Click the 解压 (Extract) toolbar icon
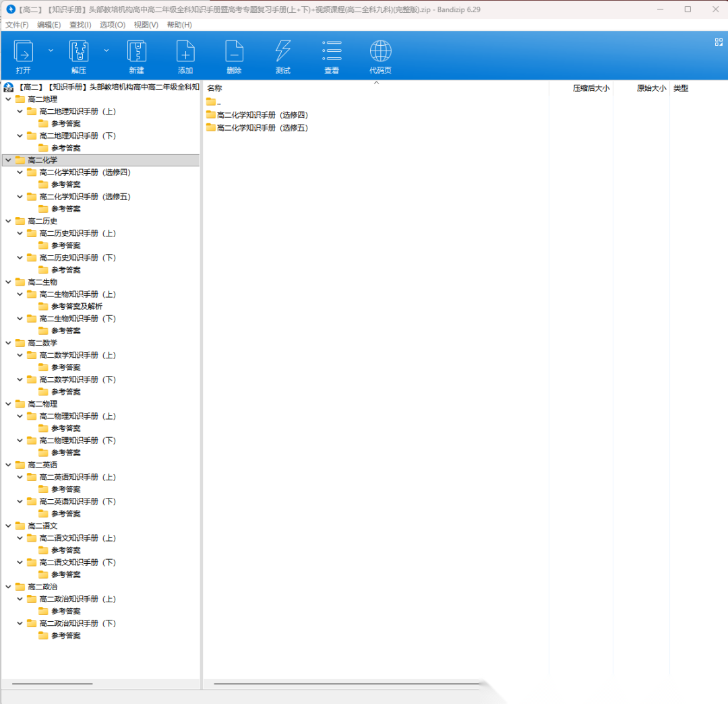Screen dimensions: 728x704 pos(79,52)
